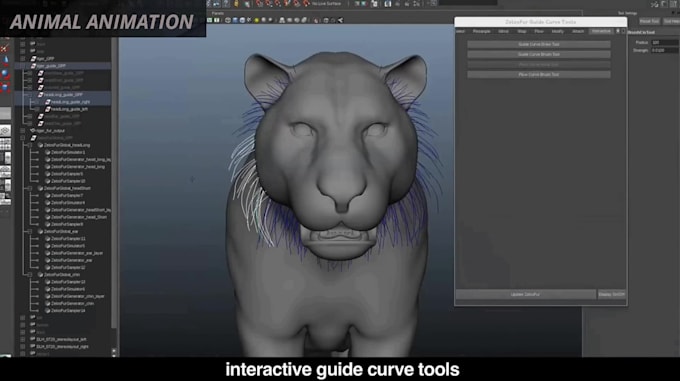The height and width of the screenshot is (381, 680).
Task: Expand DLH_0720_stereolayout_left in outliner
Action: click(23, 339)
